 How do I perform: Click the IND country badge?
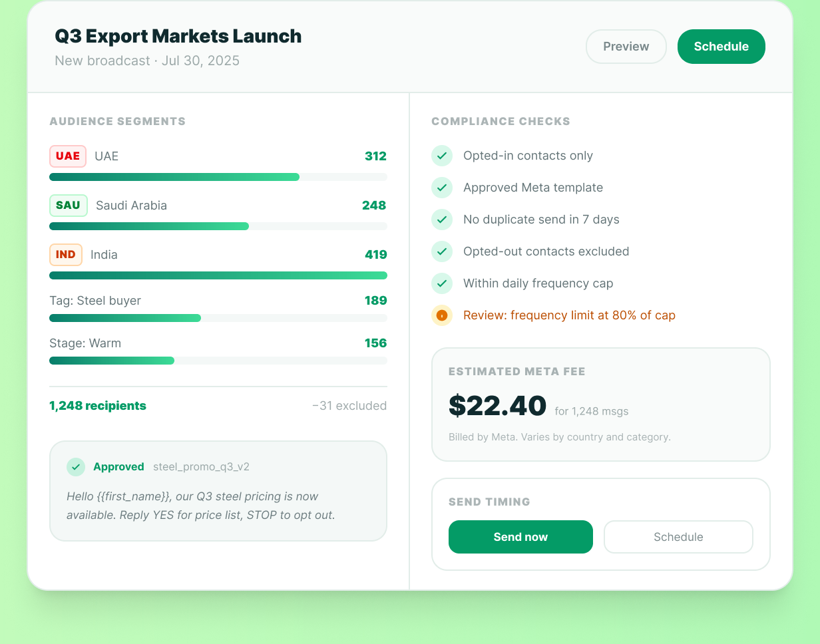[66, 255]
